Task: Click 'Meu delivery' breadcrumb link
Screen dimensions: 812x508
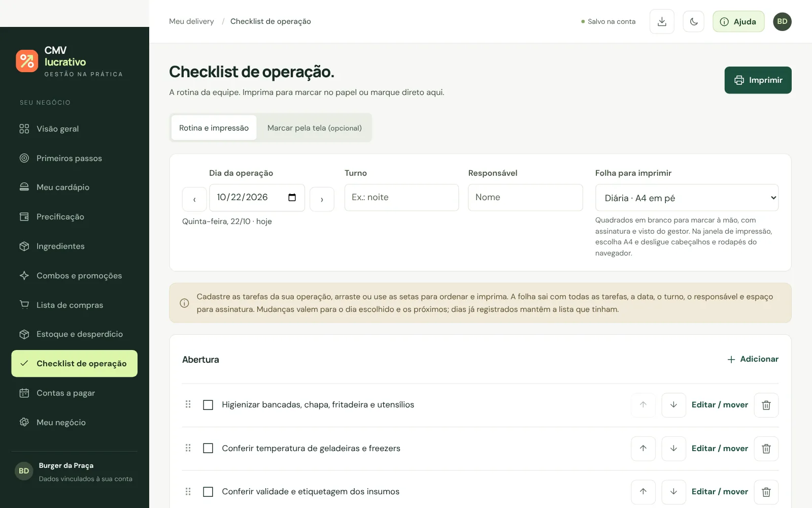Action: pyautogui.click(x=191, y=21)
